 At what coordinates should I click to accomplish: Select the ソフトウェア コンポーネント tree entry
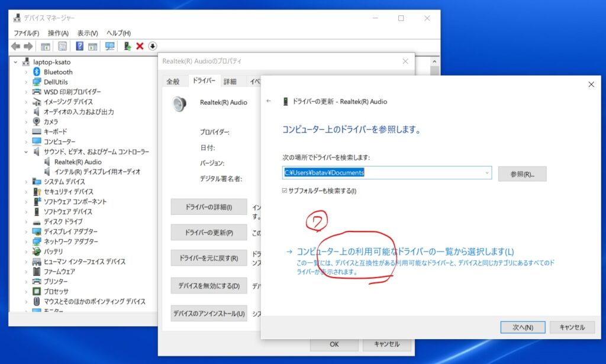coord(75,201)
